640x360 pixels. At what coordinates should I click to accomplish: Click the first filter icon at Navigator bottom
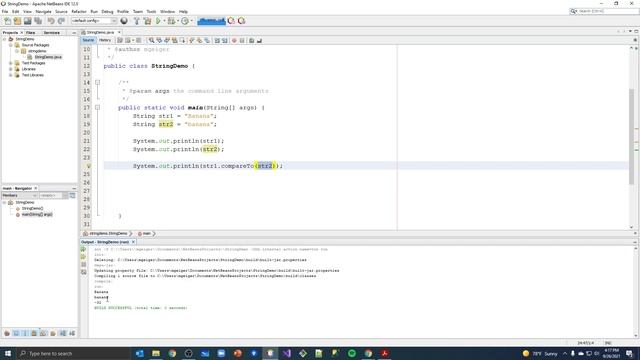[7, 333]
